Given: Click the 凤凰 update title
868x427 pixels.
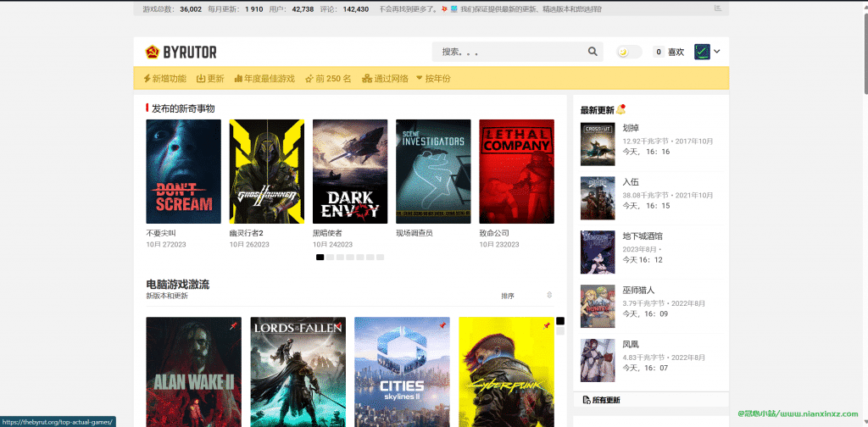Looking at the screenshot, I should [x=631, y=345].
